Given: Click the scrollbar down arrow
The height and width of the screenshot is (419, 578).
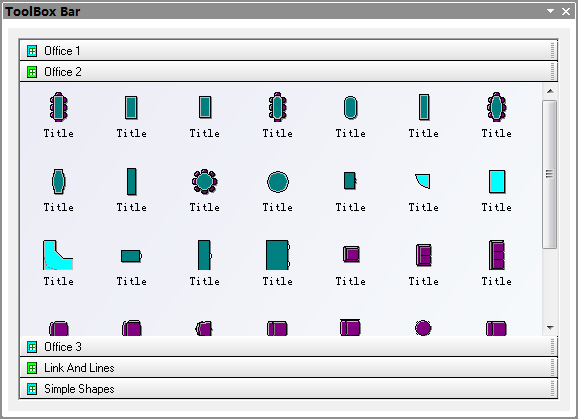Looking at the screenshot, I should 550,328.
